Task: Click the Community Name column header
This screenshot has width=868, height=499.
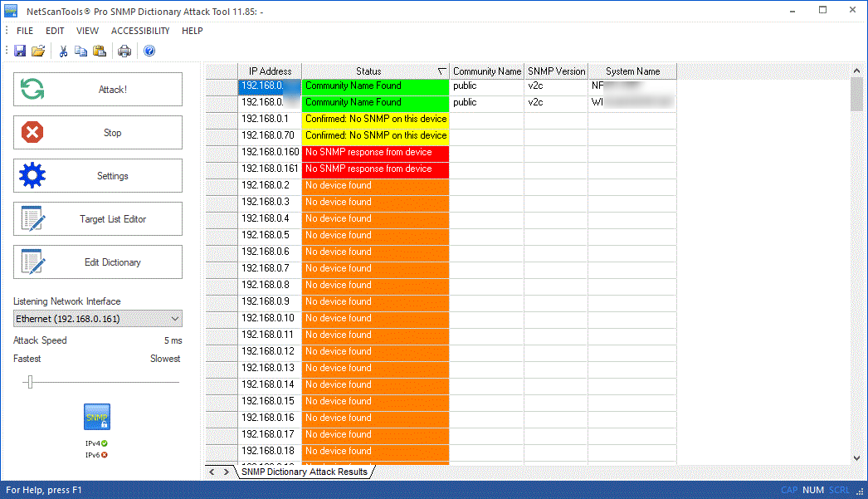Action: pos(487,71)
